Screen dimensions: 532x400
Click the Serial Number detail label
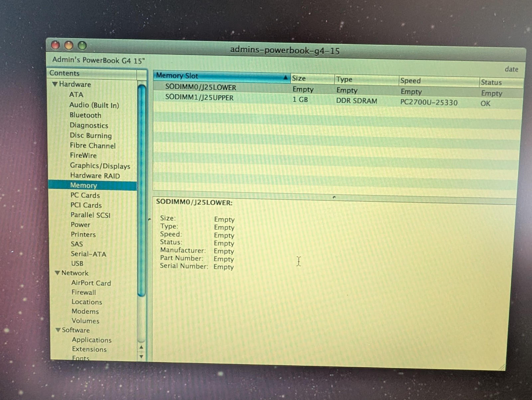point(184,266)
